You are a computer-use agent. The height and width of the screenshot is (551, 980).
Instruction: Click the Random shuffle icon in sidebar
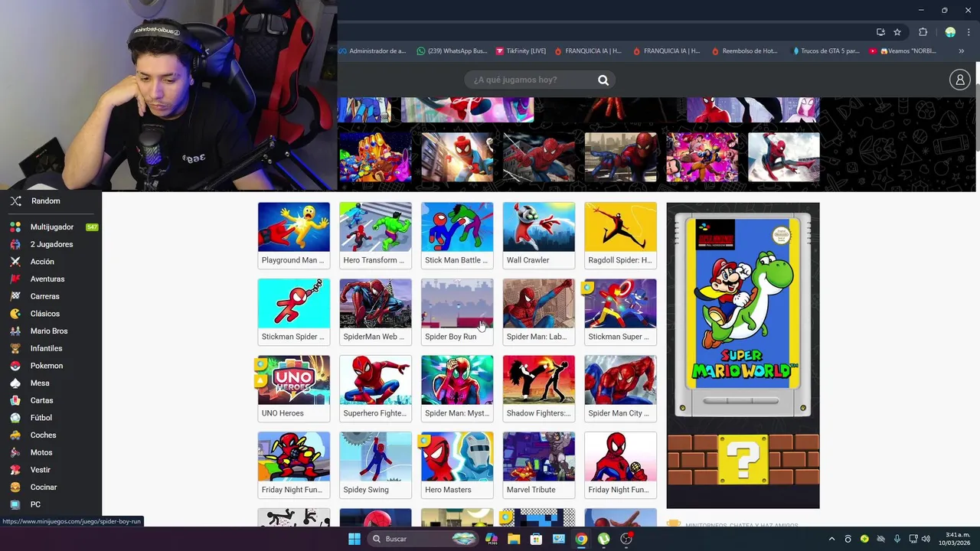[x=15, y=201]
